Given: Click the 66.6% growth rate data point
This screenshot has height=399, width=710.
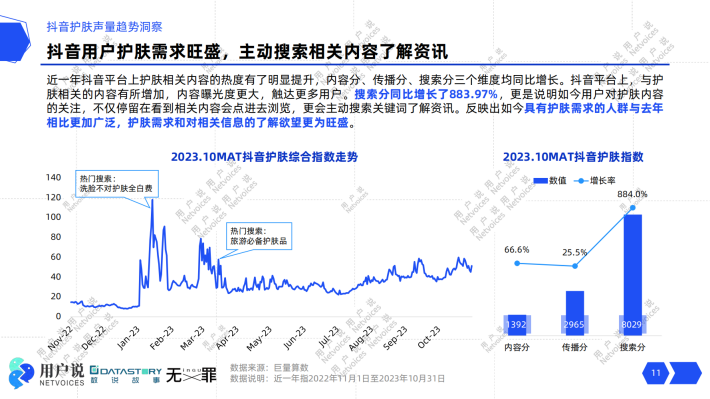Looking at the screenshot, I should coord(517,263).
